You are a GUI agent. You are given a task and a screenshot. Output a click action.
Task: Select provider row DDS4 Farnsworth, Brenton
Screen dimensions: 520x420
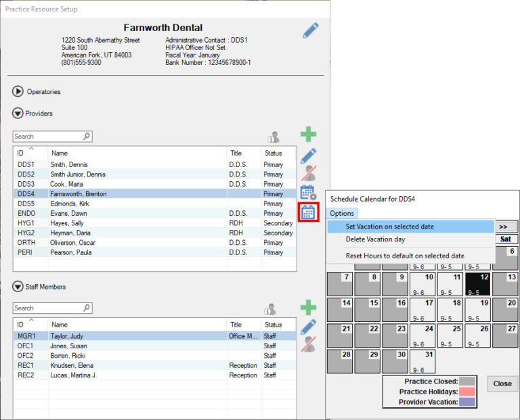pyautogui.click(x=155, y=194)
